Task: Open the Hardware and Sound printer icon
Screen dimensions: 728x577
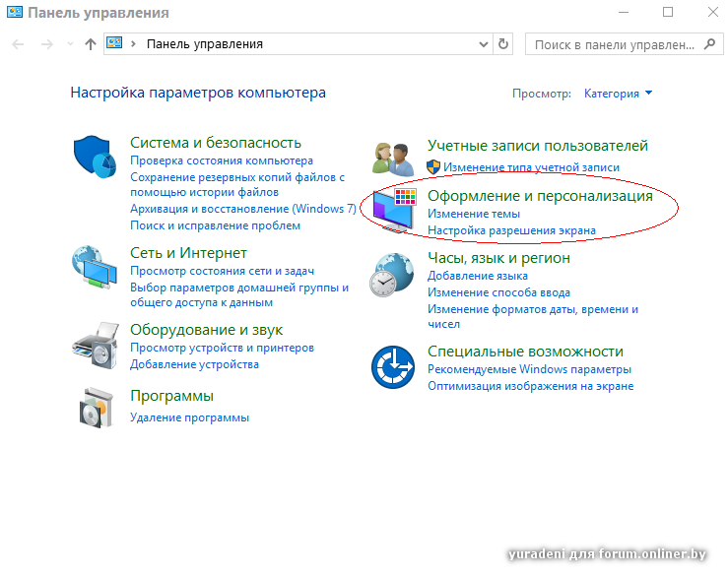Action: click(x=96, y=346)
